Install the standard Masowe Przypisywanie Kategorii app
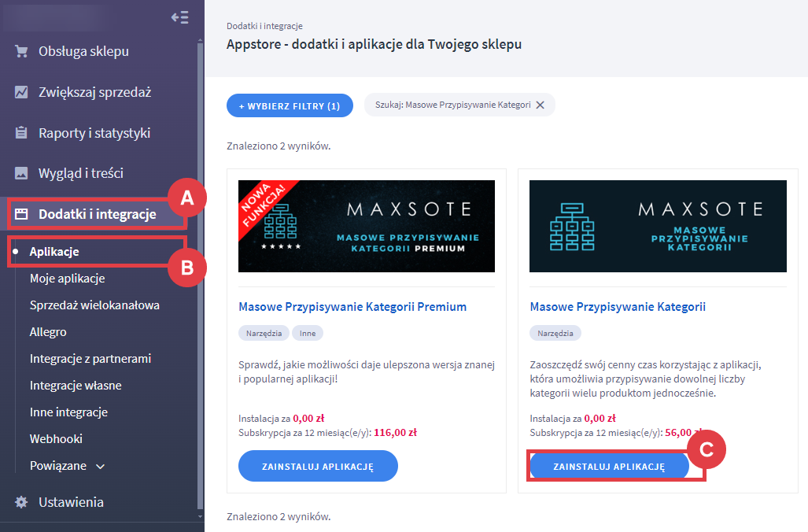 [609, 466]
